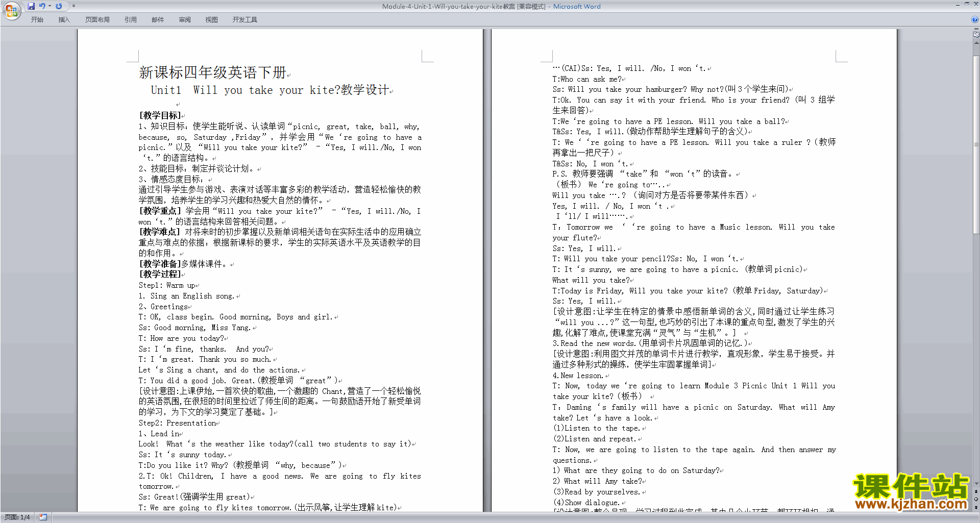Click the [教学目标] heading
This screenshot has height=523, width=980.
tap(160, 115)
